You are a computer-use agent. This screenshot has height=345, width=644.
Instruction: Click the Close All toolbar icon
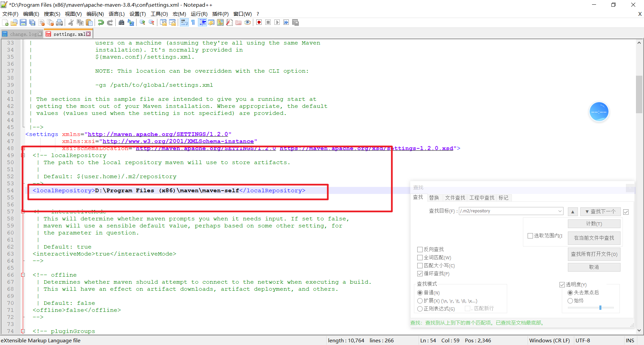coord(51,22)
